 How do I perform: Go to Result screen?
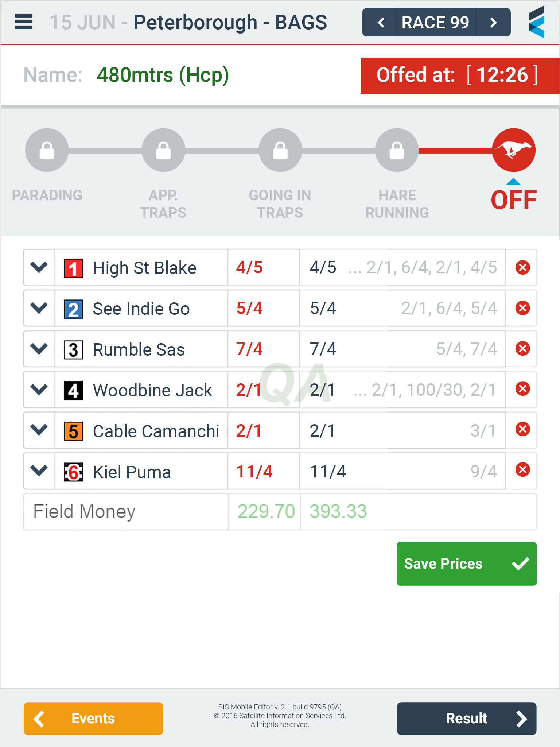[467, 718]
